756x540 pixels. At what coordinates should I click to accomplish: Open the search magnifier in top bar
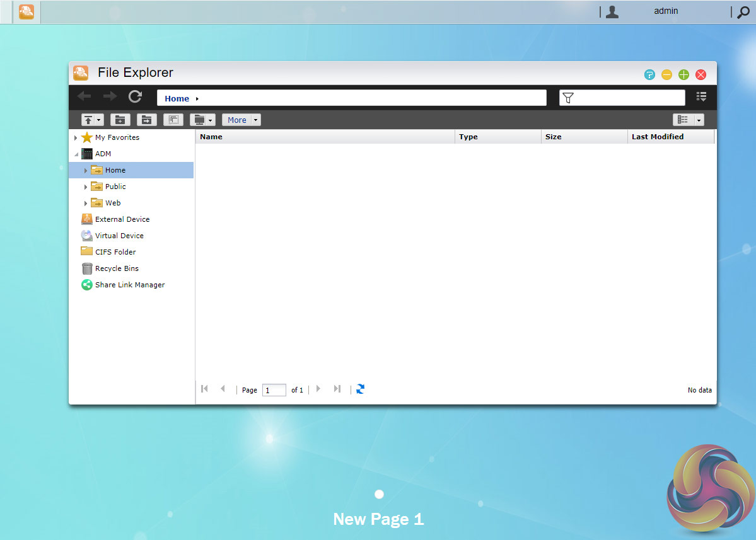click(x=743, y=12)
